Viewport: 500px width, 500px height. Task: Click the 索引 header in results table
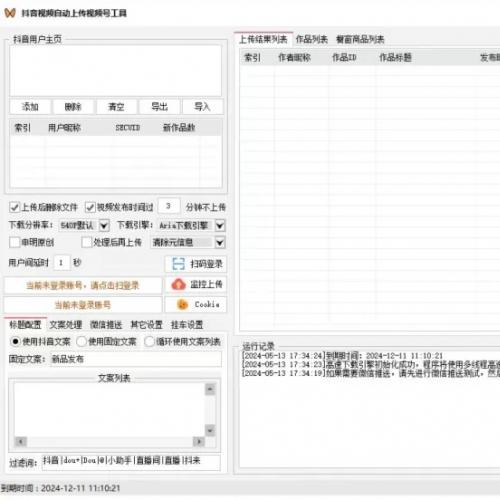coord(252,57)
